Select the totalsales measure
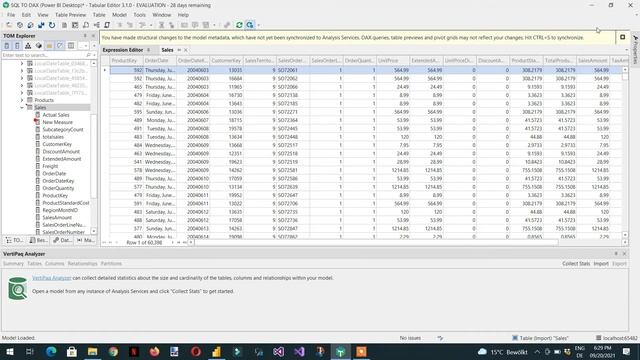Image resolution: width=640 pixels, height=360 pixels. (x=53, y=137)
